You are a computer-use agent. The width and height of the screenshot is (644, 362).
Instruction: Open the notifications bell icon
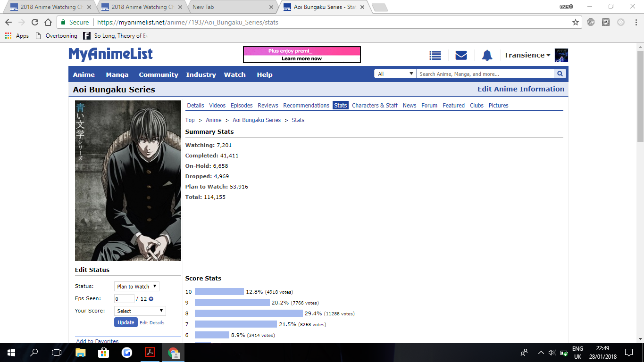click(487, 55)
